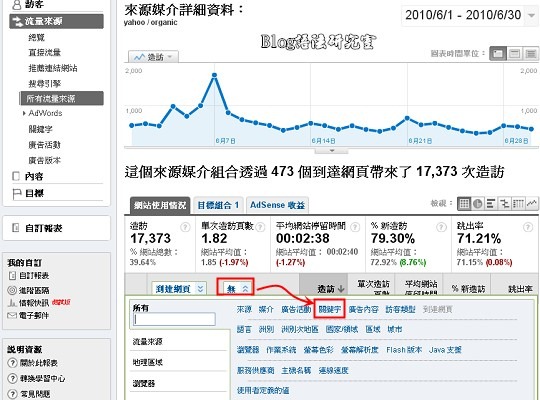
Task: Switch to the comparison view icon
Action: [x=505, y=204]
